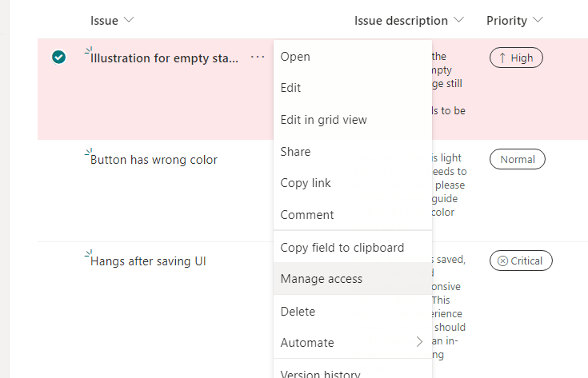Select Copy link menu entry
This screenshot has width=588, height=378.
[x=353, y=183]
